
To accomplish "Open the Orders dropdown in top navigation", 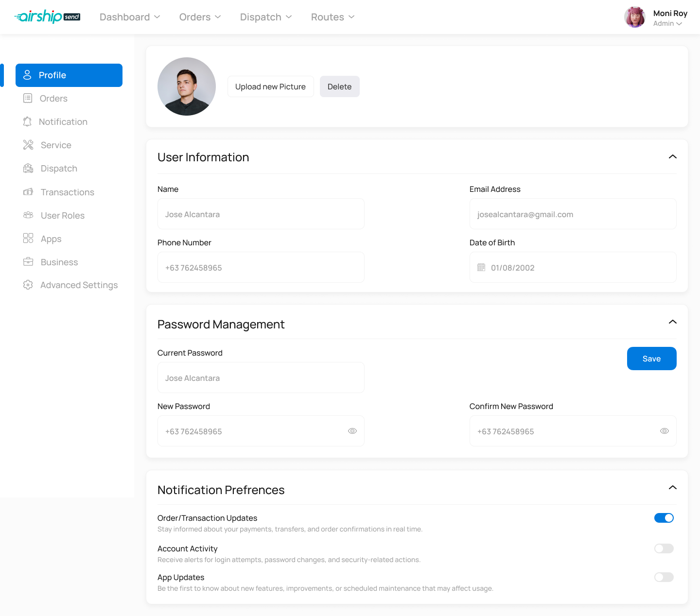I will 200,17.
